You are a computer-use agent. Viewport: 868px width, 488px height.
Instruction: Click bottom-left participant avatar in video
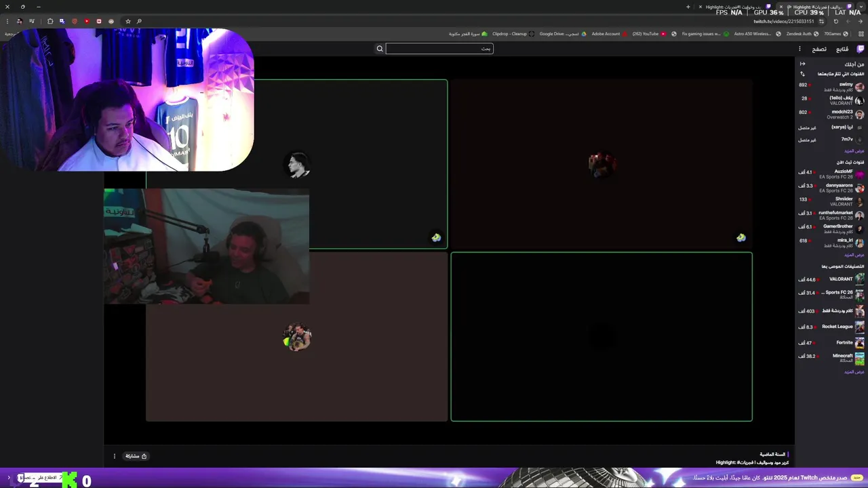coord(297,337)
